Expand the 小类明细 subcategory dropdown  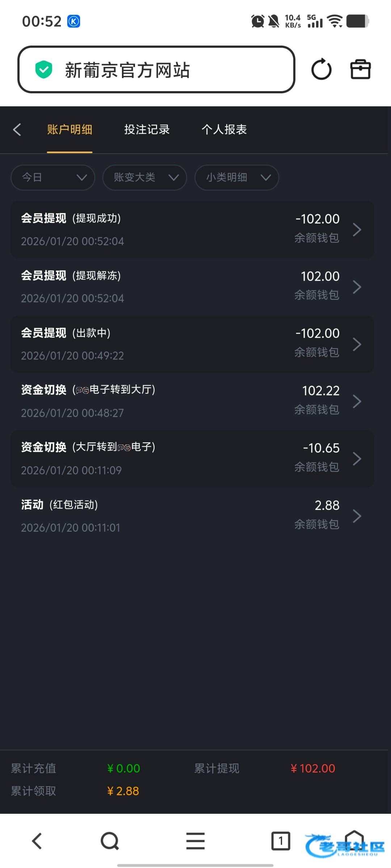(x=236, y=177)
